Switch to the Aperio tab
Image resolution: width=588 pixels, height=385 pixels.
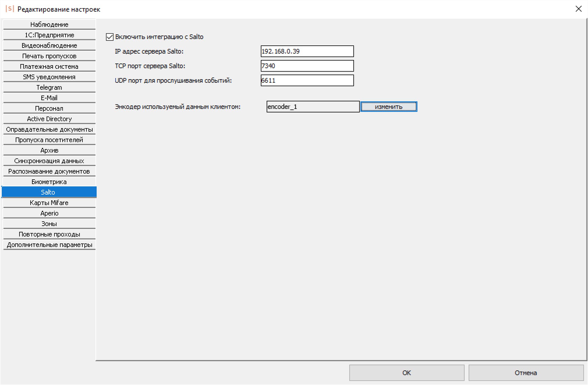[x=49, y=213]
